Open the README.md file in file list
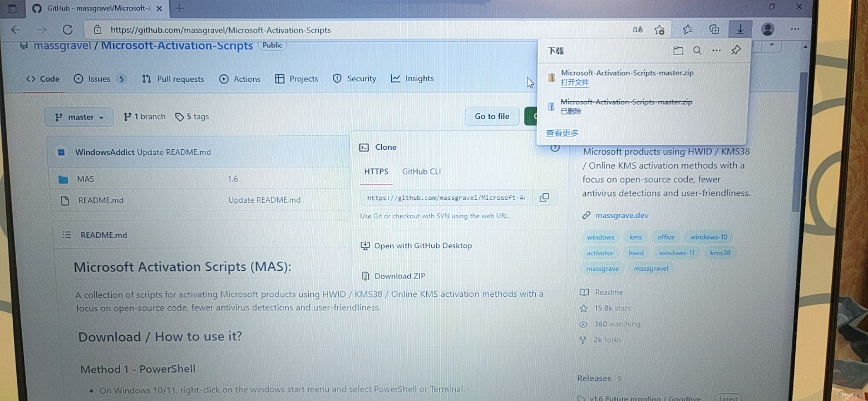Viewport: 868px width, 401px height. tap(101, 200)
